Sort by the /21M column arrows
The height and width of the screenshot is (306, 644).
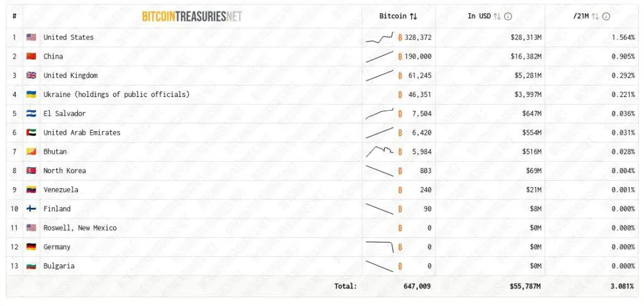tap(595, 16)
